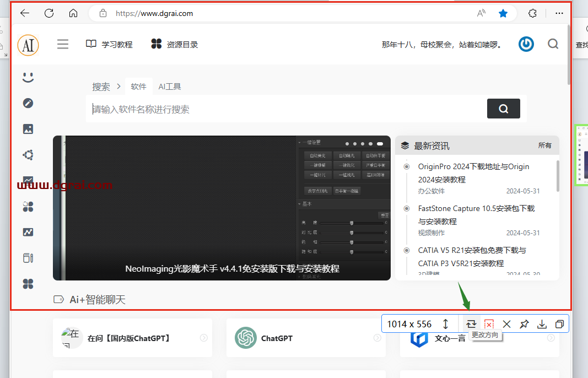Click sidebar four-dot icon with hollow dot
Screen dimensions: 588x378
pyautogui.click(x=28, y=207)
